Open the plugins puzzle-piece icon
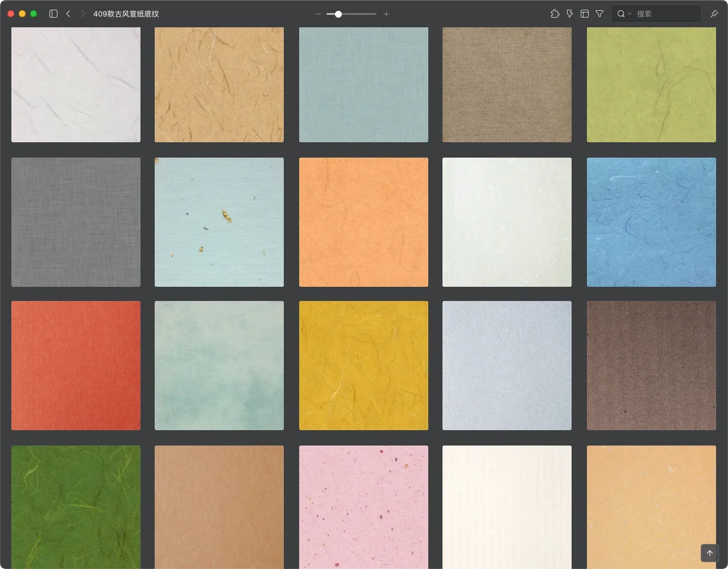The height and width of the screenshot is (569, 728). (555, 14)
